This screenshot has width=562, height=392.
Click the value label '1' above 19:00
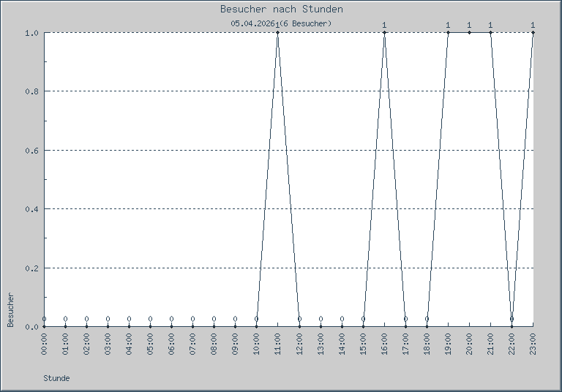pyautogui.click(x=448, y=25)
